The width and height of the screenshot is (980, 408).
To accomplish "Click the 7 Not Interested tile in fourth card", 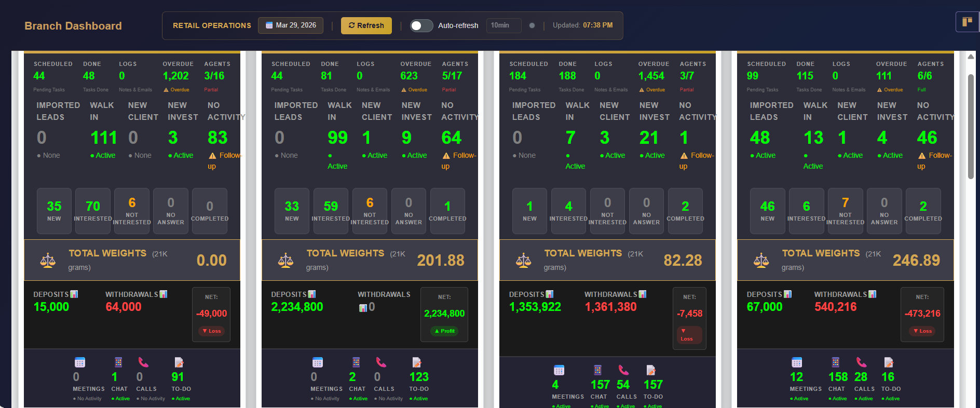I will point(845,211).
